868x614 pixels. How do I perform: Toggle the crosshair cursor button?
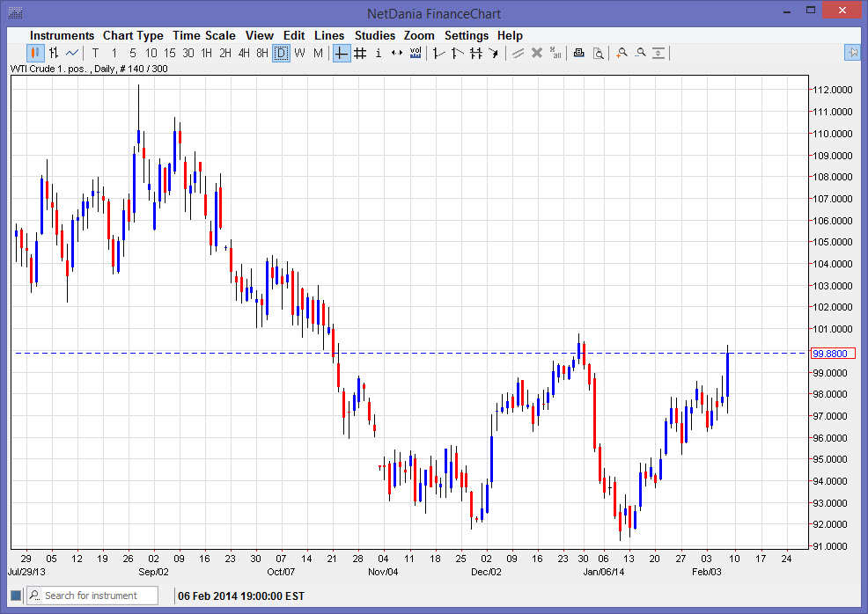pos(342,53)
